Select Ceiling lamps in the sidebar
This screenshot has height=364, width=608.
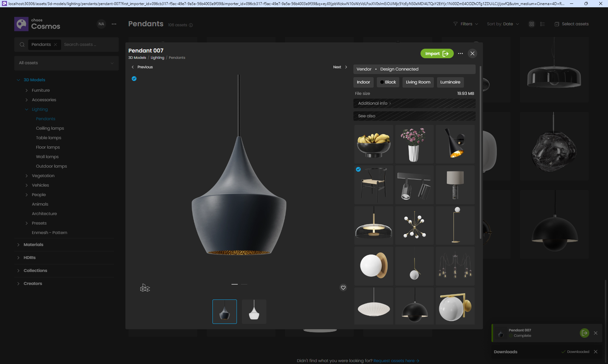pyautogui.click(x=50, y=128)
